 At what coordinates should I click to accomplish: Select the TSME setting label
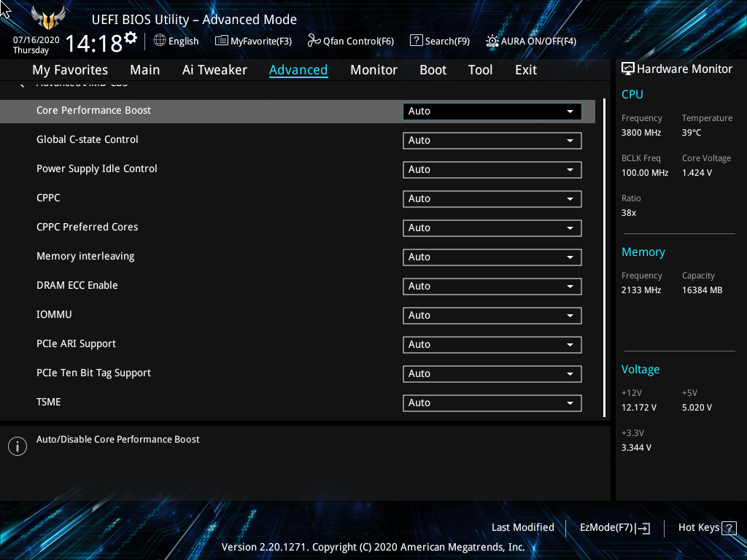(49, 402)
